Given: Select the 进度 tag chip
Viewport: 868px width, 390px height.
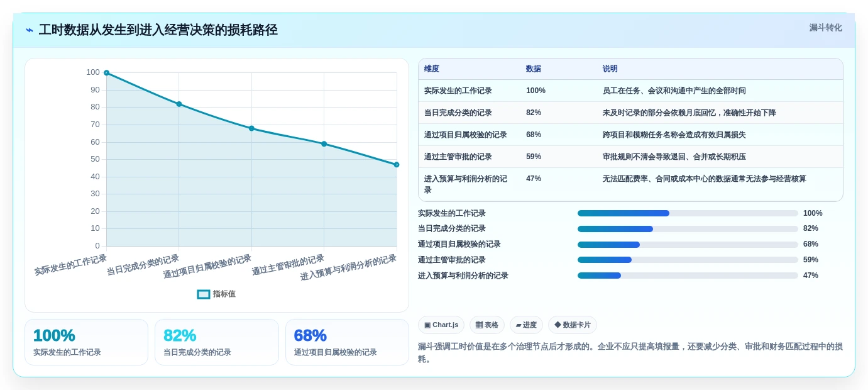Looking at the screenshot, I should pos(526,325).
